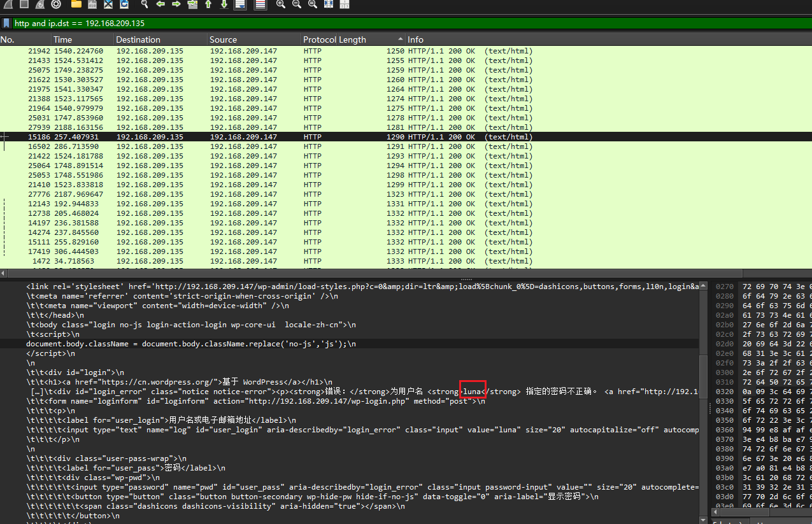Image resolution: width=812 pixels, height=524 pixels.
Task: Click the reset layout toolbar icon
Action: click(x=345, y=4)
